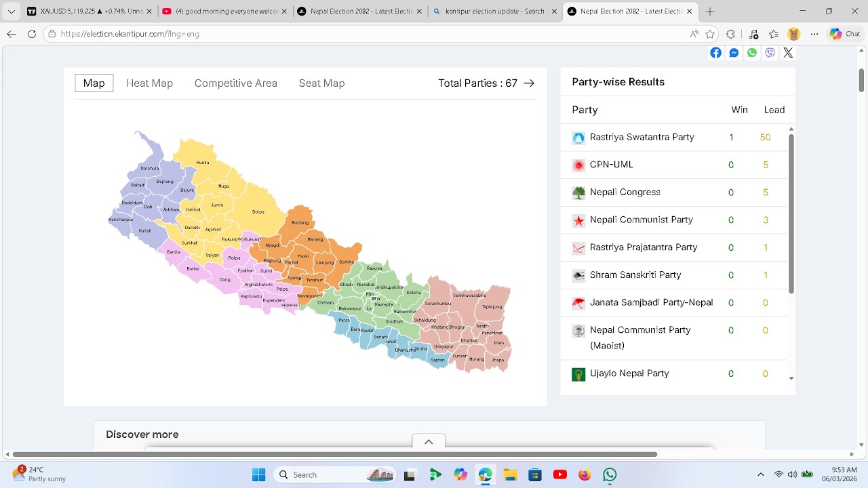Click the Mustang district on map
Screen dimensions: 868x488
300,222
